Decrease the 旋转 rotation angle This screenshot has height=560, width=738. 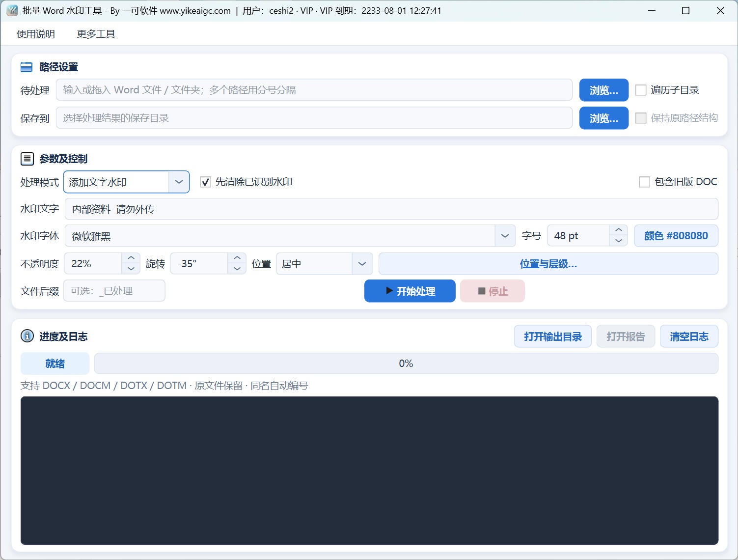point(237,269)
